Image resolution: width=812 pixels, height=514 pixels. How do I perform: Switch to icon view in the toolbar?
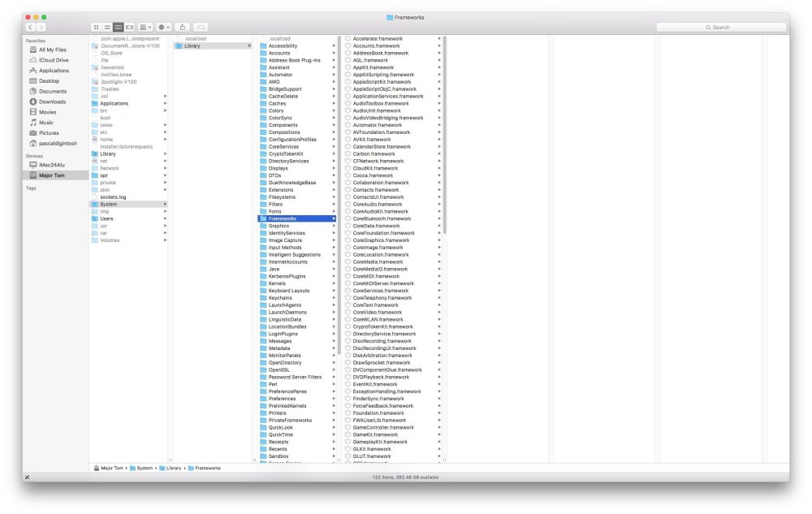tap(97, 27)
